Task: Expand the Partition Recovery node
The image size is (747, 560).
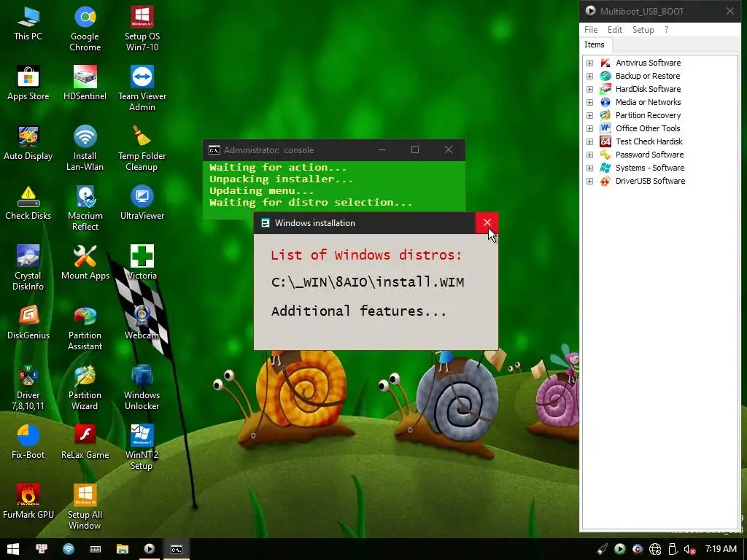Action: coord(589,115)
